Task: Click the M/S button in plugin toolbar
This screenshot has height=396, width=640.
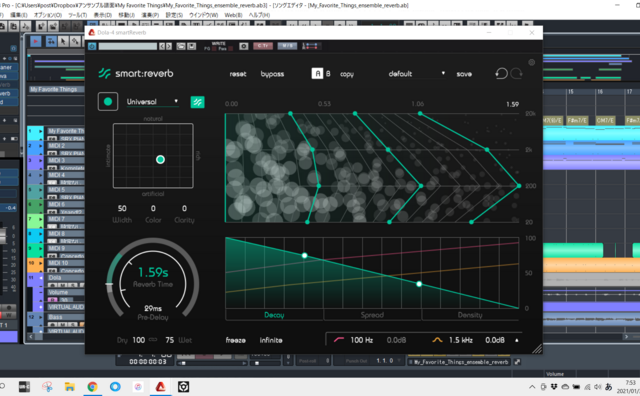Action: [287, 46]
